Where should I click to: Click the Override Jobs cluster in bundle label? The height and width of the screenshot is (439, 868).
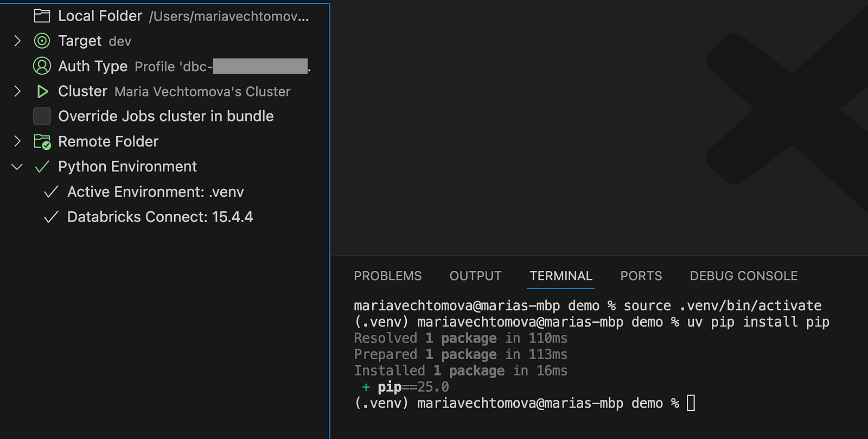[x=165, y=116]
